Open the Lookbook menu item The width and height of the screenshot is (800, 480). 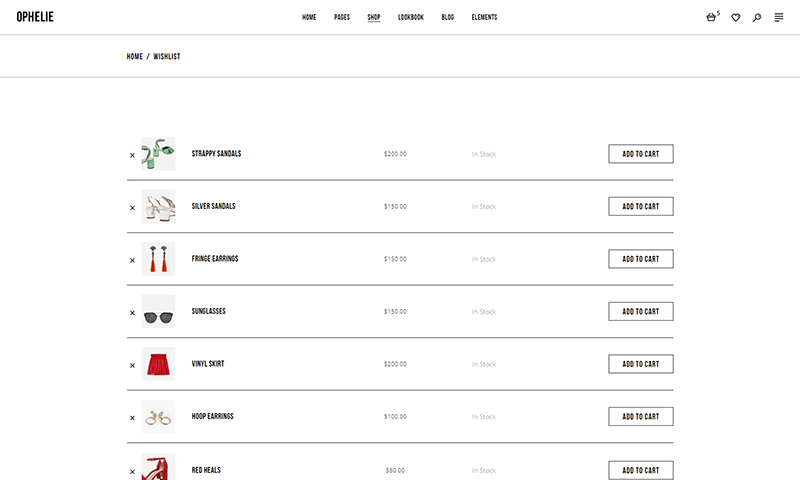click(x=411, y=17)
